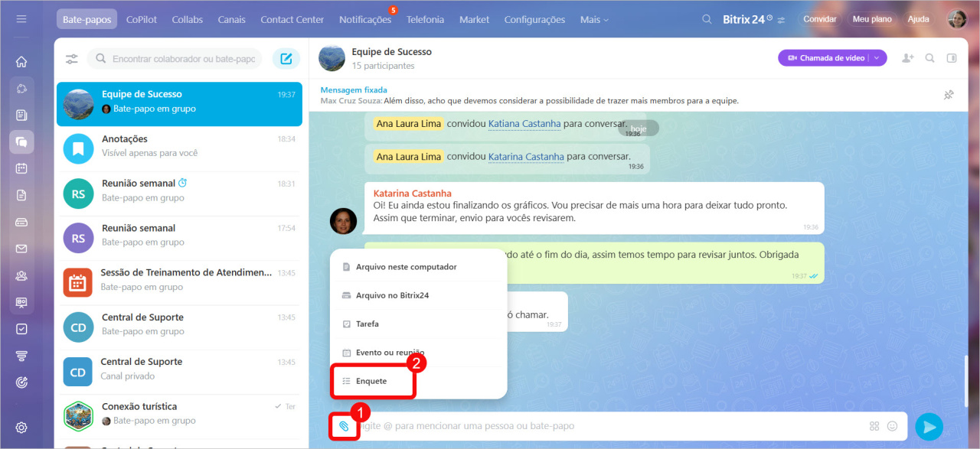Viewport: 980px width, 449px height.
Task: Open the emoji picker smiley icon
Action: click(x=892, y=426)
